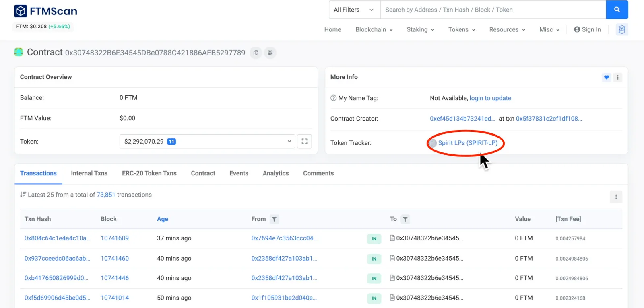The height and width of the screenshot is (308, 644).
Task: Click the login to update link
Action: [490, 98]
